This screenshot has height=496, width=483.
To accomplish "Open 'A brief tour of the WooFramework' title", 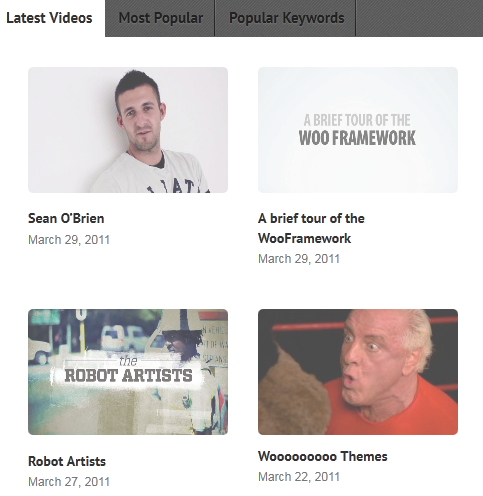I will pos(311,228).
